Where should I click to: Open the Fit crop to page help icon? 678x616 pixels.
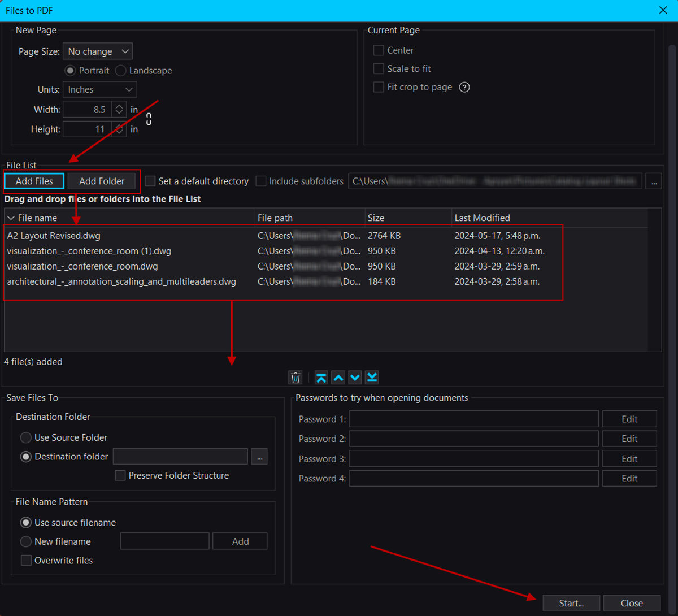click(464, 87)
